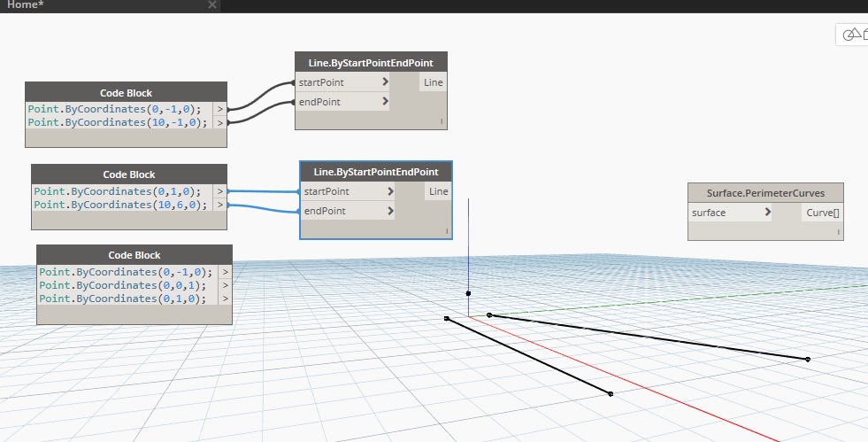Switch to the Home* workspace tab
The height and width of the screenshot is (442, 868).
click(27, 4)
